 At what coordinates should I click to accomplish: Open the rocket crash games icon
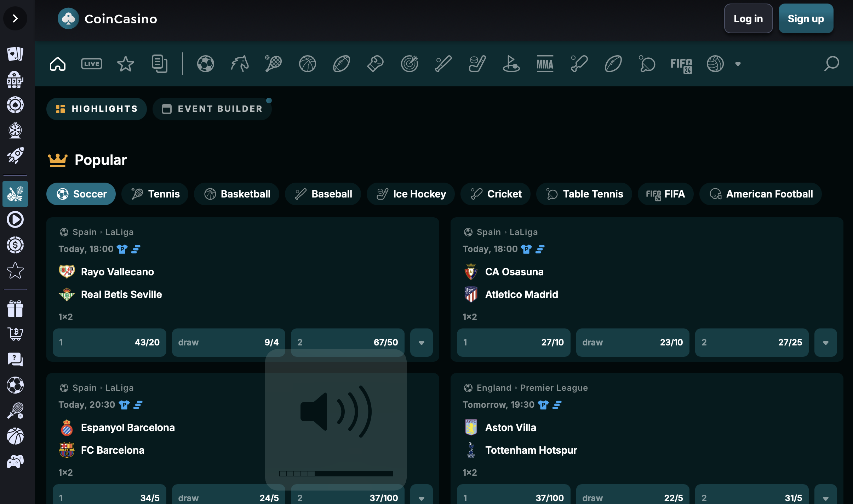[x=15, y=156]
